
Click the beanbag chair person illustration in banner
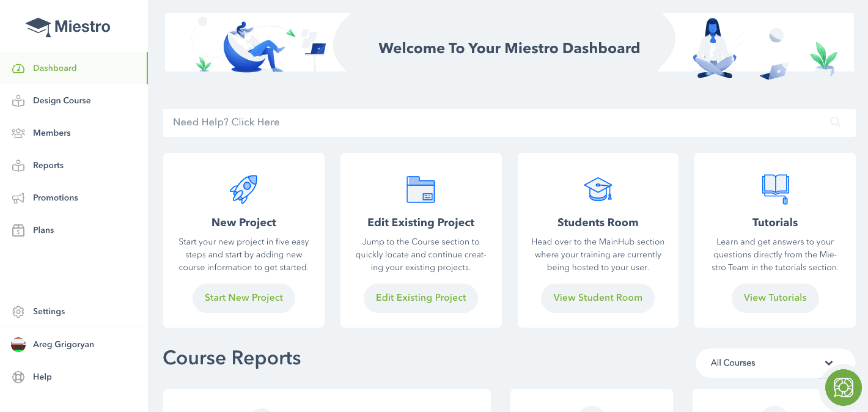coord(256,47)
